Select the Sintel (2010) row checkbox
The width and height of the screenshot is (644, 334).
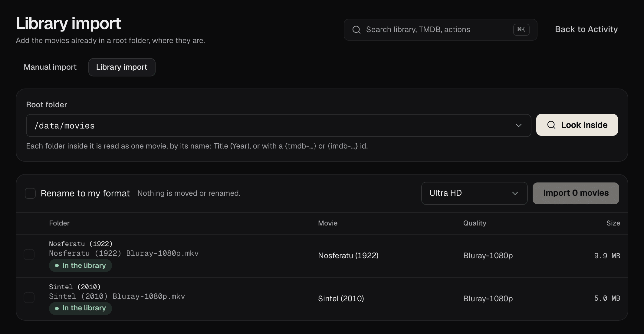point(29,298)
